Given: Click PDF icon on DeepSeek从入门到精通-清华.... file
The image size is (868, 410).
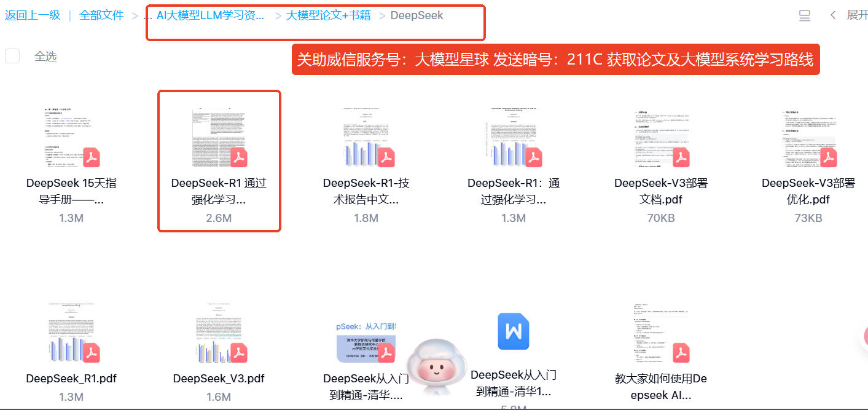Looking at the screenshot, I should click(386, 353).
